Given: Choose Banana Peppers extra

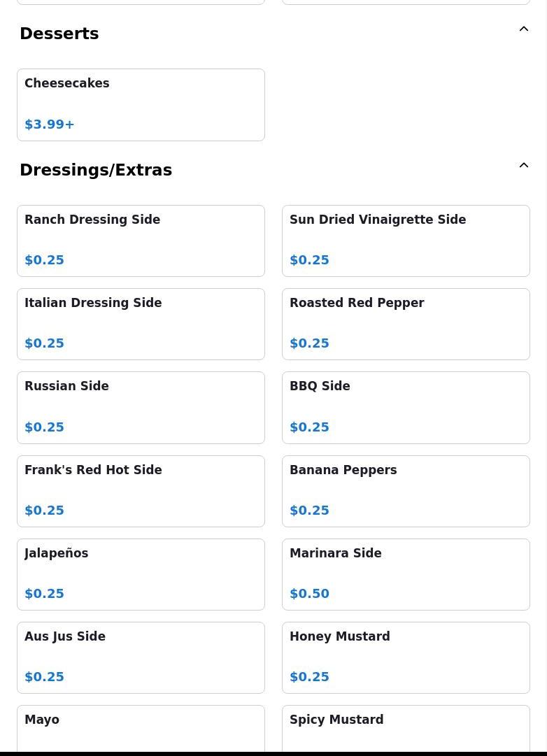Looking at the screenshot, I should pos(406,492).
